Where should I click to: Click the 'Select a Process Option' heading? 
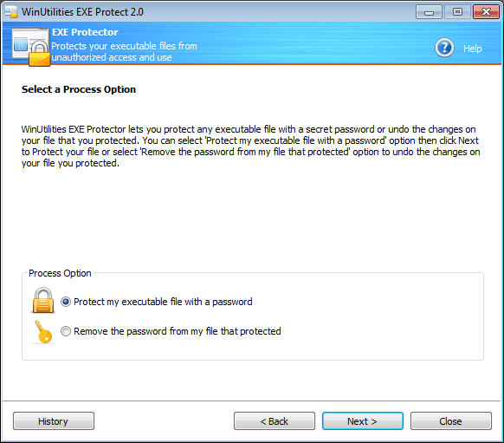point(79,89)
